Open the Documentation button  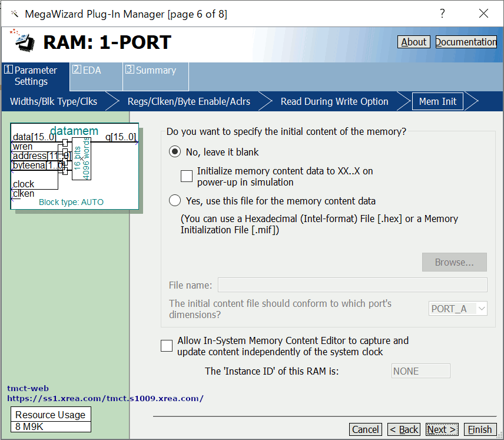tap(466, 42)
